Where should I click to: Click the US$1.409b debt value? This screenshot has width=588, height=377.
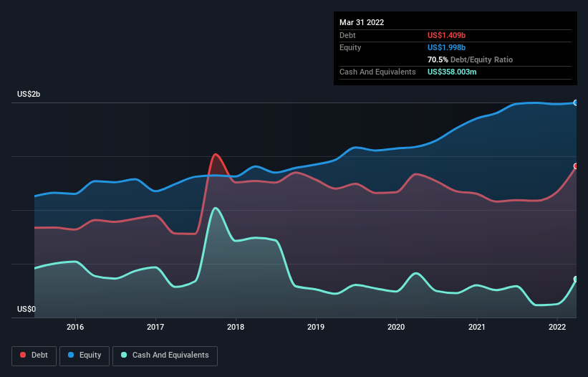pyautogui.click(x=446, y=35)
